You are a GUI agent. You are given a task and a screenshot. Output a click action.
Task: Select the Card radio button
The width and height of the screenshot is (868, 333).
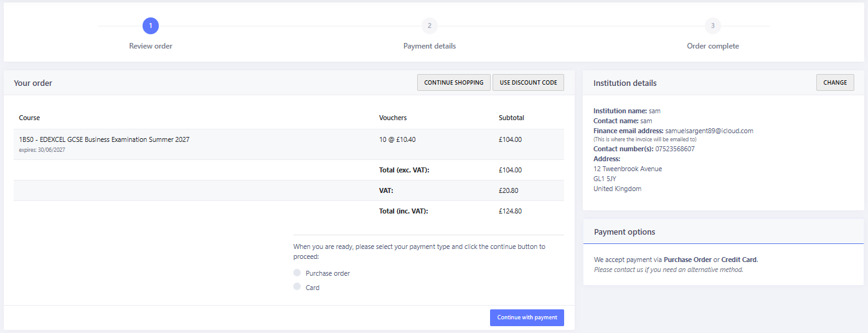(x=297, y=287)
